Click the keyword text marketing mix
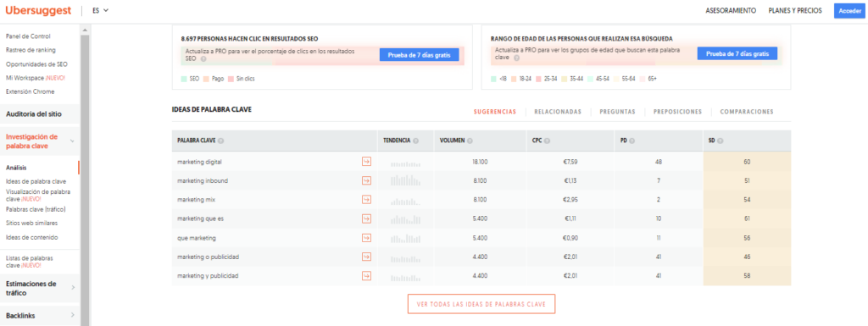Screen dimensions: 868x326 [195, 200]
